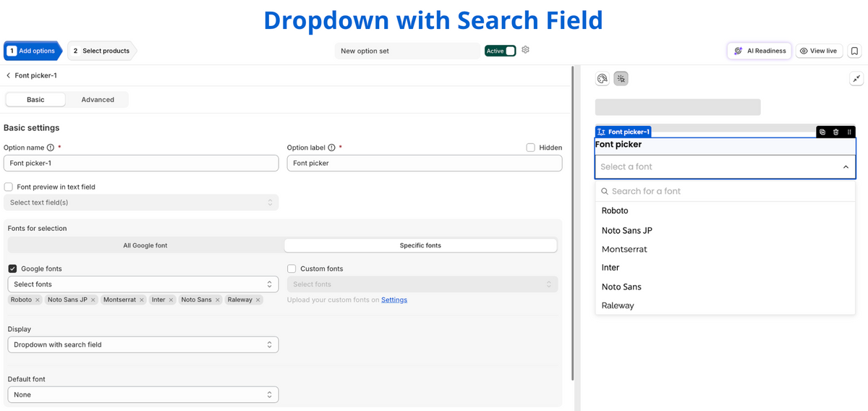Image resolution: width=868 pixels, height=411 pixels.
Task: Remove the Montserrat font tag
Action: pyautogui.click(x=142, y=300)
